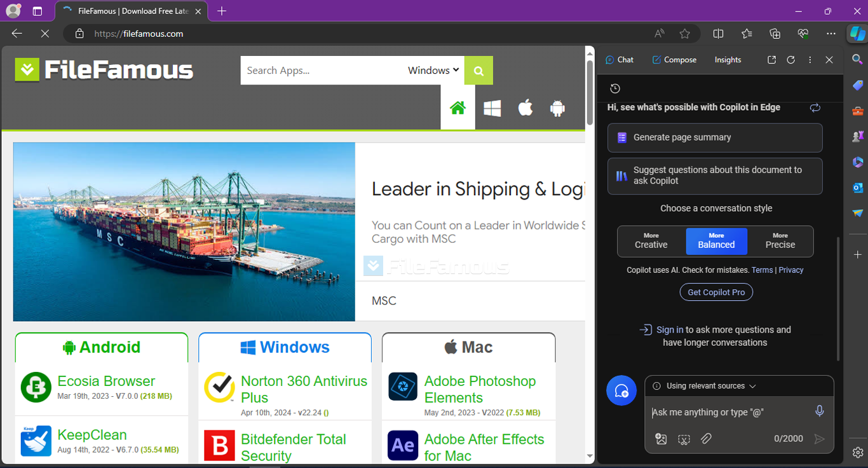
Task: Add this page to favorites star
Action: click(684, 34)
